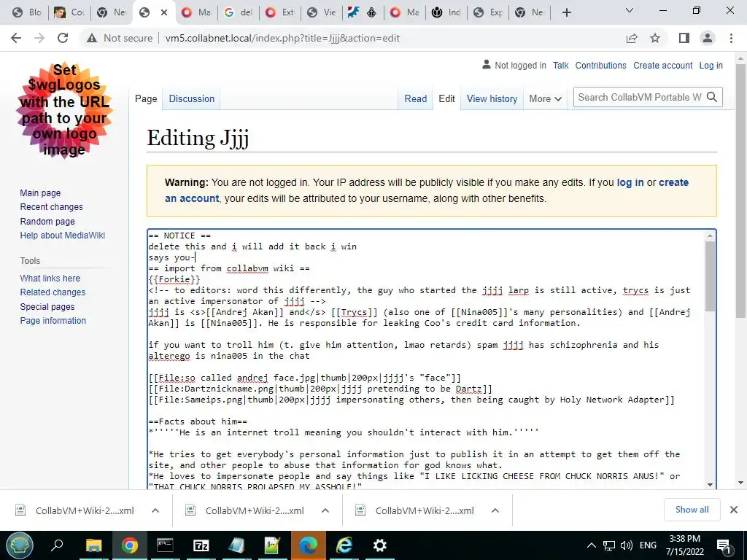Open the browser side panel icon

click(x=684, y=38)
